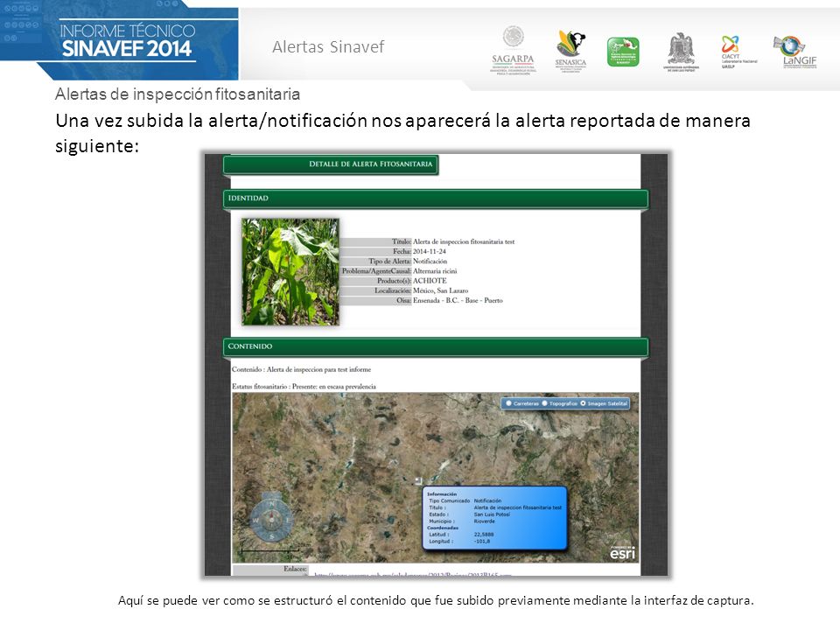Click the product value 'ACHIOTE'
Viewport: 840px width, 630px height.
point(430,281)
